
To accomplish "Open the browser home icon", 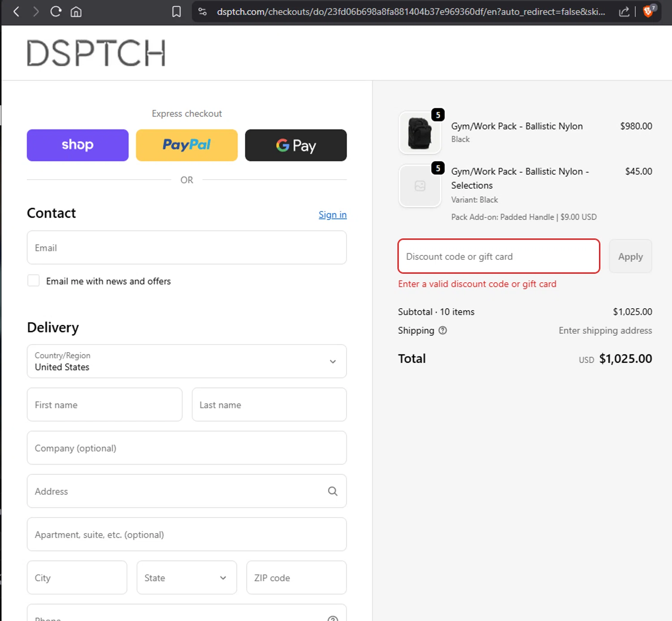I will [x=76, y=12].
